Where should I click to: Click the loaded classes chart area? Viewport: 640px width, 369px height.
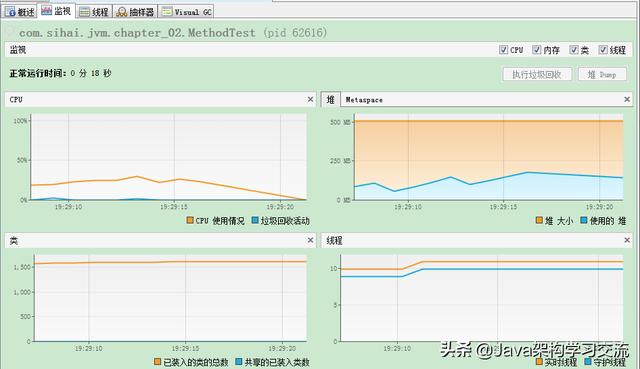click(170, 298)
